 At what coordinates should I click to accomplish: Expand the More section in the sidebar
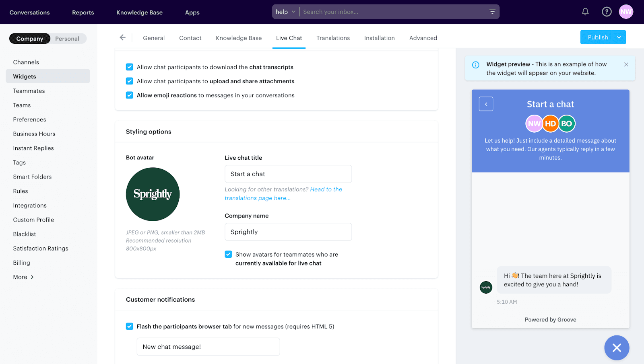pos(23,277)
